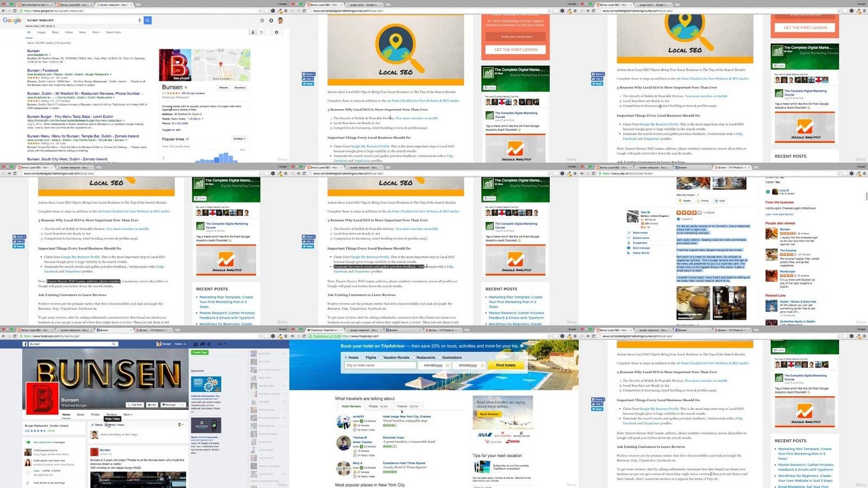Viewport: 868px width, 488px height.
Task: Click the Facebook logo in Facebook window
Action: point(25,344)
